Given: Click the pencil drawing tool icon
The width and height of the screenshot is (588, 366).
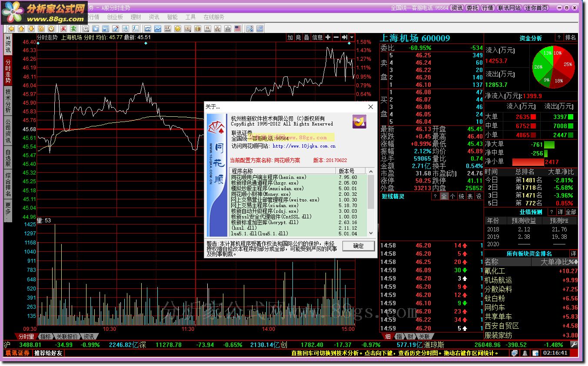Looking at the screenshot, I should pos(115,29).
